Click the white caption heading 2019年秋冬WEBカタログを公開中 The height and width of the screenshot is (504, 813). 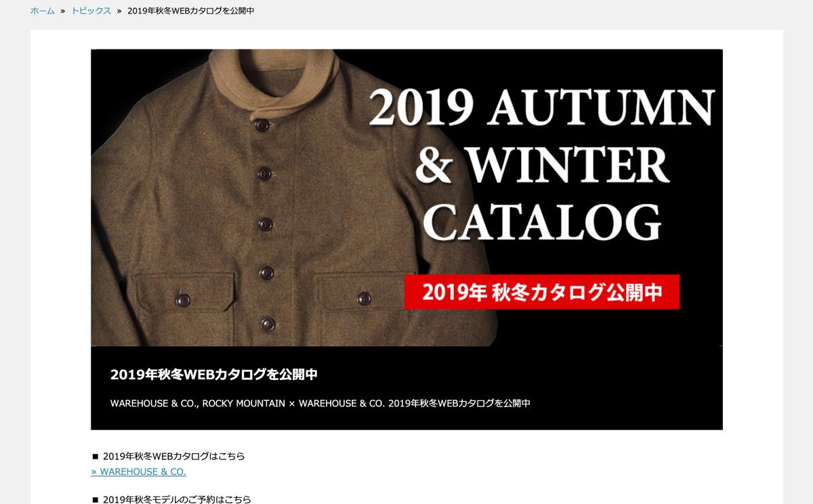coord(214,374)
